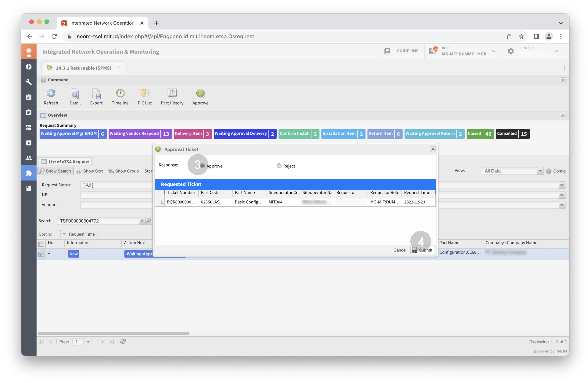588x383 pixels.
Task: Click the search magnifier next to search field
Action: tap(149, 220)
